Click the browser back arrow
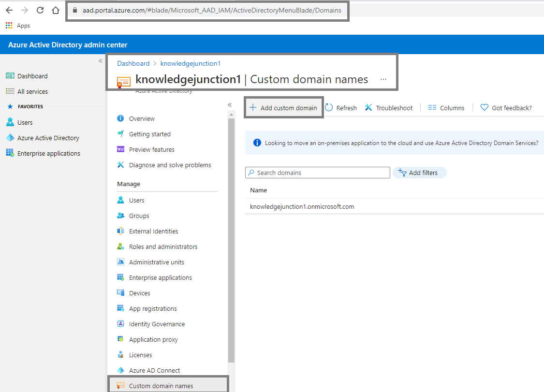Viewport: 544px width, 392px height. click(9, 10)
